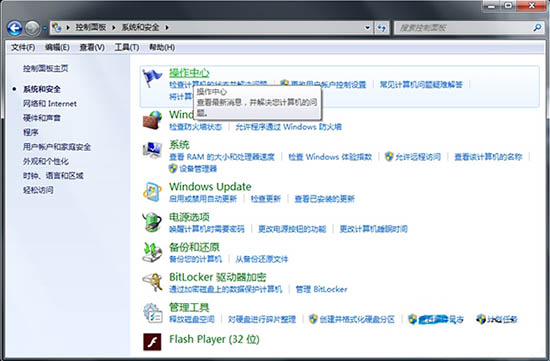Open 网络和 Internet category

(x=50, y=103)
